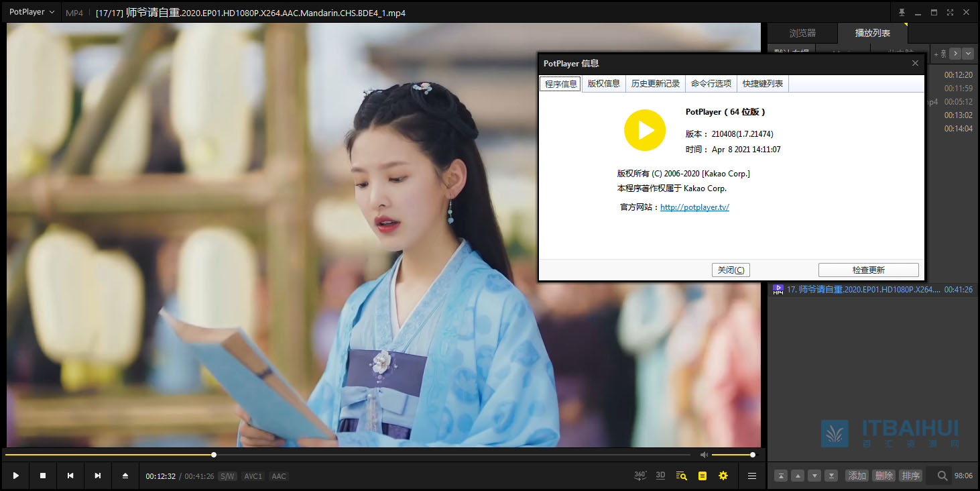
Task: Seek on the video progress bar
Action: (x=347, y=455)
